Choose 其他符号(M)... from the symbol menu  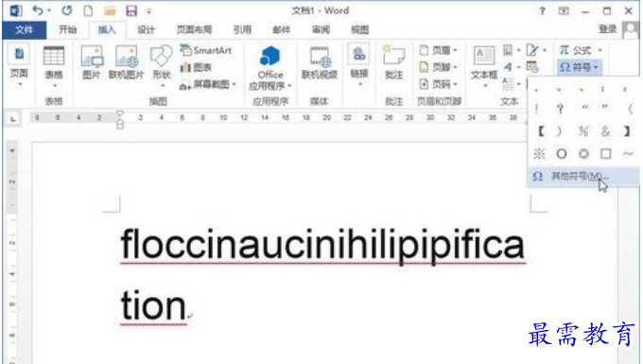(583, 177)
